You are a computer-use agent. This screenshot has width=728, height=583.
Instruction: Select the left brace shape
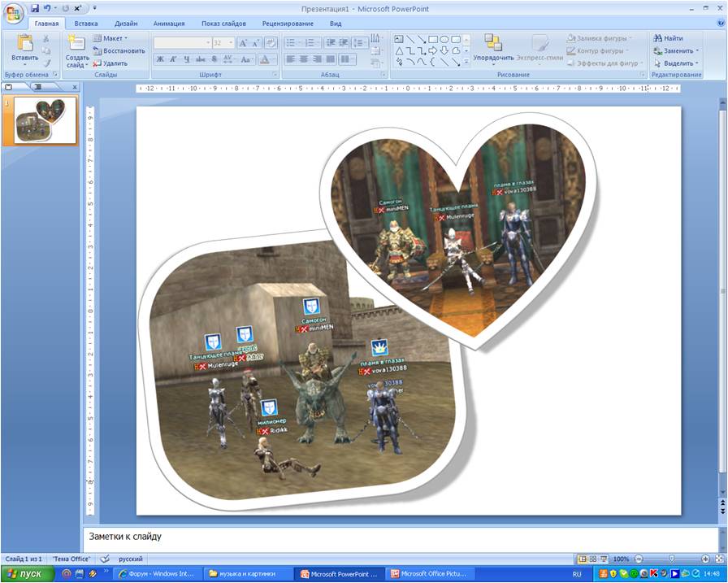click(x=433, y=62)
